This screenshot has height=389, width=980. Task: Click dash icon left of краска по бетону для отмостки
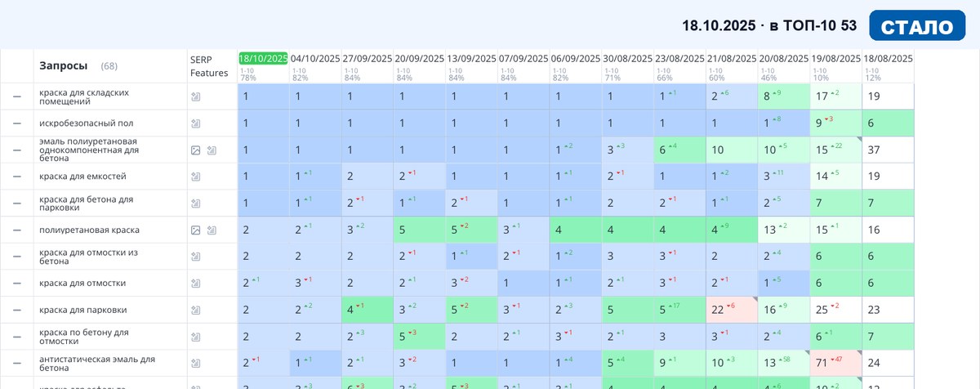(x=16, y=337)
